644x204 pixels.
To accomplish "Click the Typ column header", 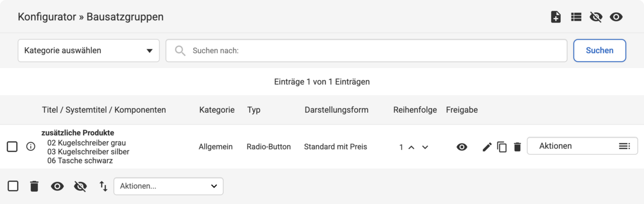I will (254, 110).
